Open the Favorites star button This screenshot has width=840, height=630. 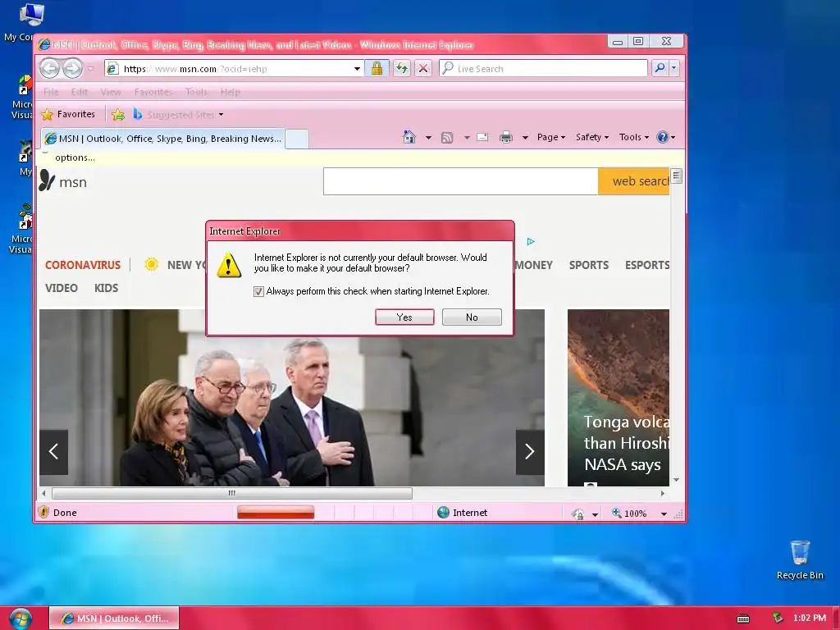pos(68,114)
